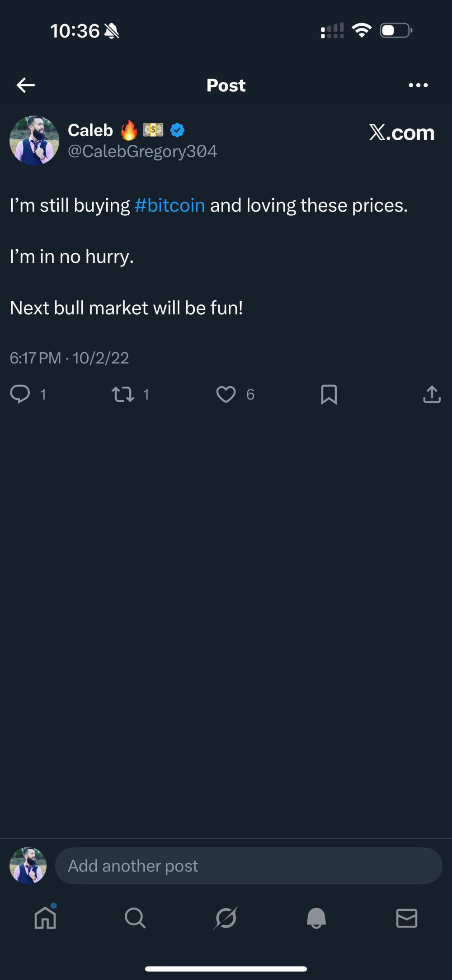The image size is (452, 980).
Task: Bookmark this post
Action: point(329,394)
